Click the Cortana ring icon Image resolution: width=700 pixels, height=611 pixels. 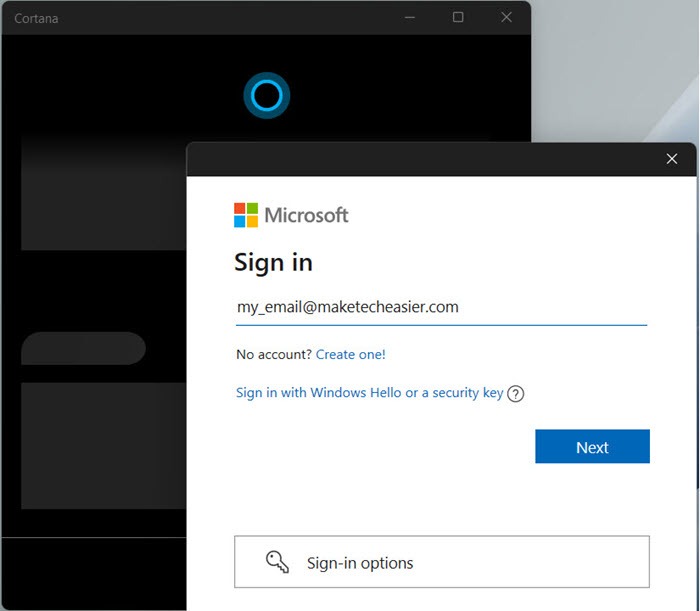click(266, 95)
